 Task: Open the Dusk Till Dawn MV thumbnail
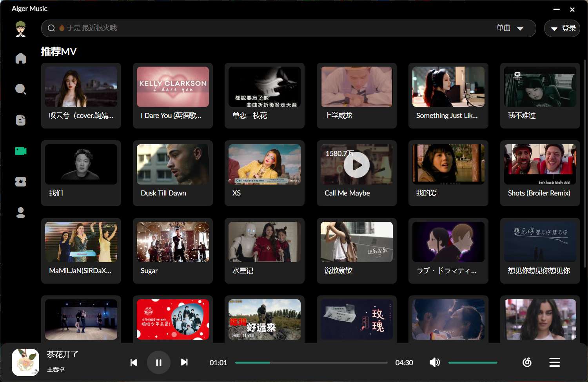(173, 164)
